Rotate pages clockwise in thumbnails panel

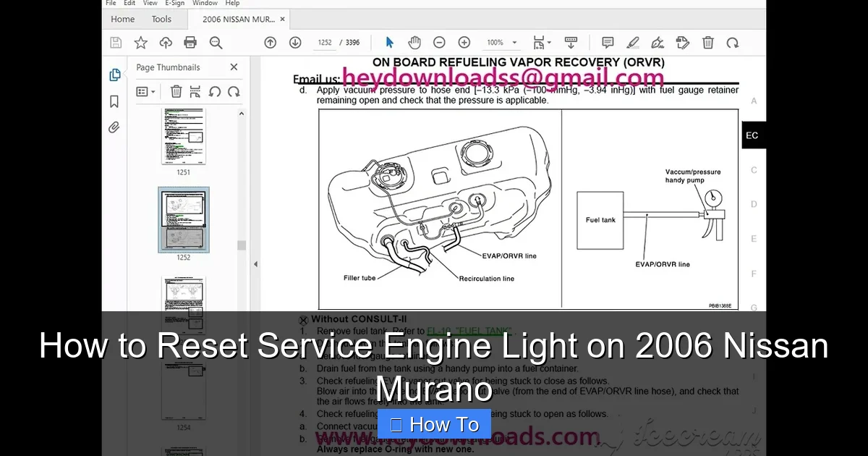click(x=234, y=91)
